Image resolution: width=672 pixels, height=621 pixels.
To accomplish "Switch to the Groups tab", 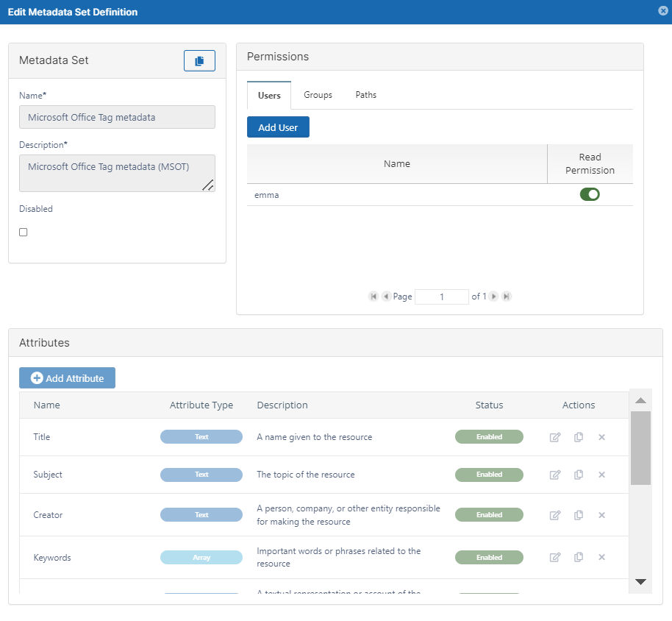I will [x=318, y=95].
